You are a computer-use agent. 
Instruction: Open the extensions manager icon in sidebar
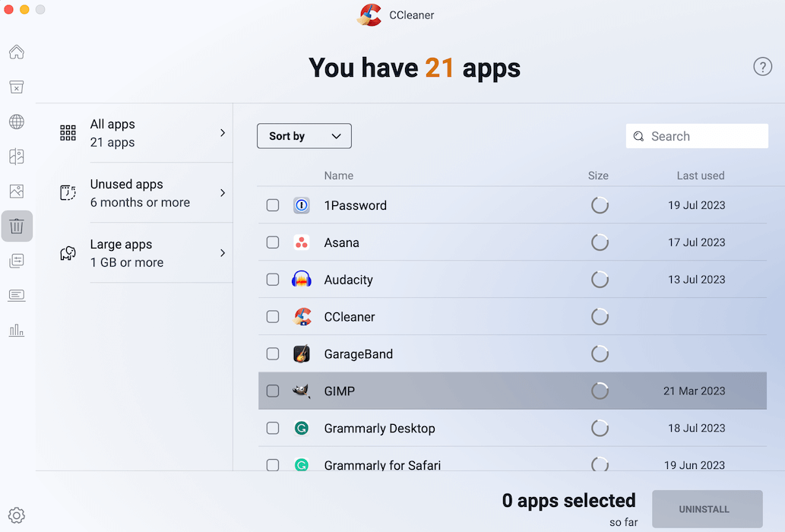17,260
